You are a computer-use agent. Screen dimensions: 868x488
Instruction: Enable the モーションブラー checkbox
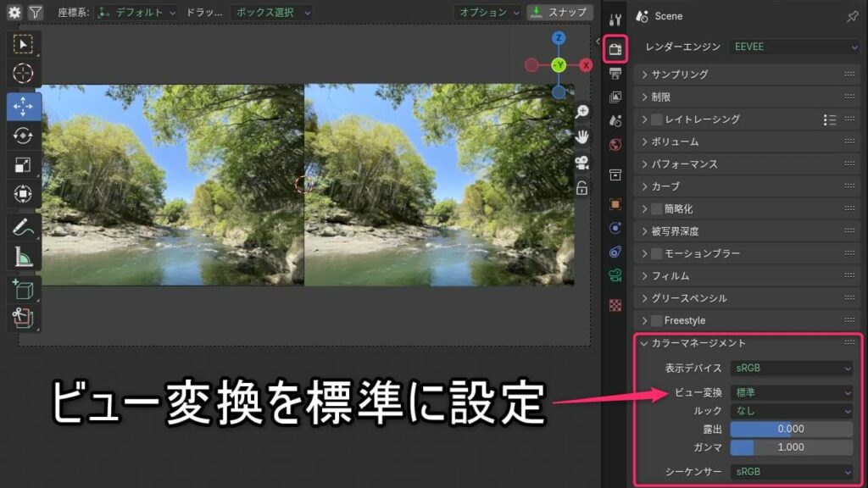pyautogui.click(x=657, y=253)
